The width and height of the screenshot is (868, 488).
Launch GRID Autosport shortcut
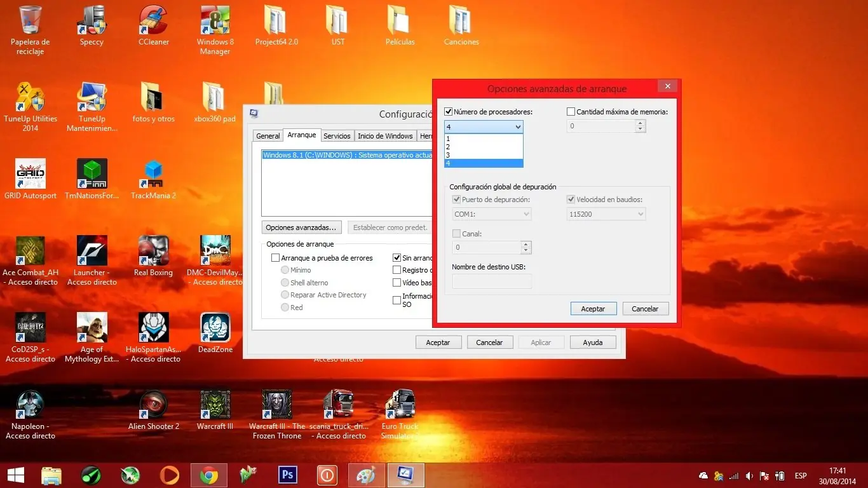31,179
